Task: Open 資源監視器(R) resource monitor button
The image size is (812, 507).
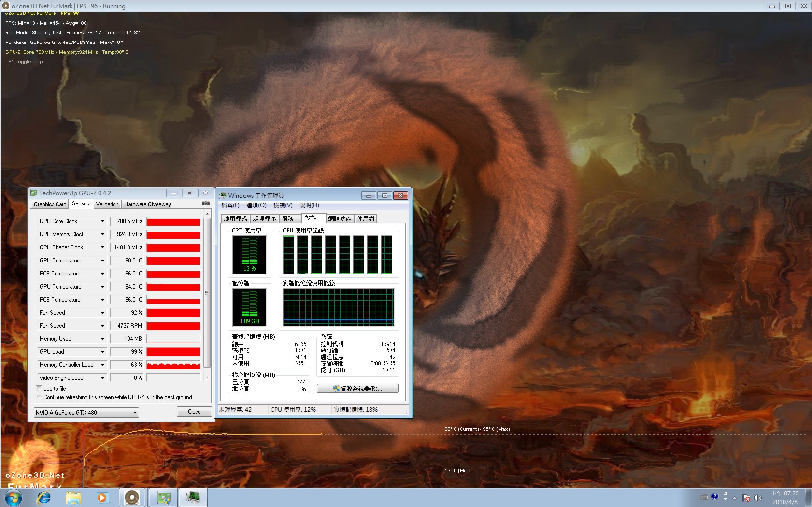Action: tap(357, 389)
